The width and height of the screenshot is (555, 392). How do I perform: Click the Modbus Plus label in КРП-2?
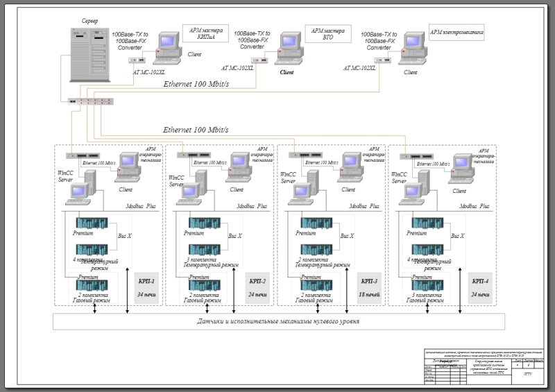click(252, 206)
